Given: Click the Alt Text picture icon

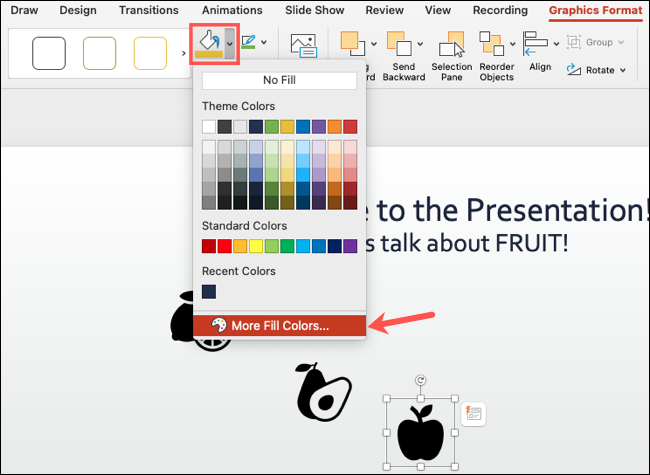Looking at the screenshot, I should tap(302, 45).
